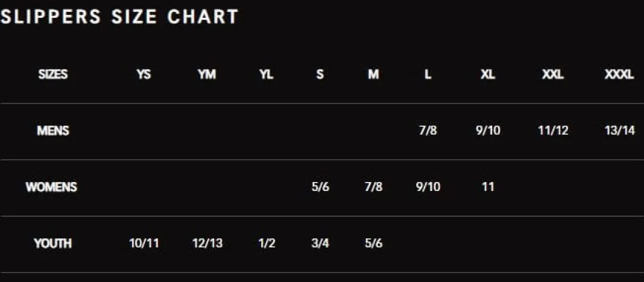The width and height of the screenshot is (644, 282).
Task: Select the SIZES column header
Action: click(x=53, y=74)
